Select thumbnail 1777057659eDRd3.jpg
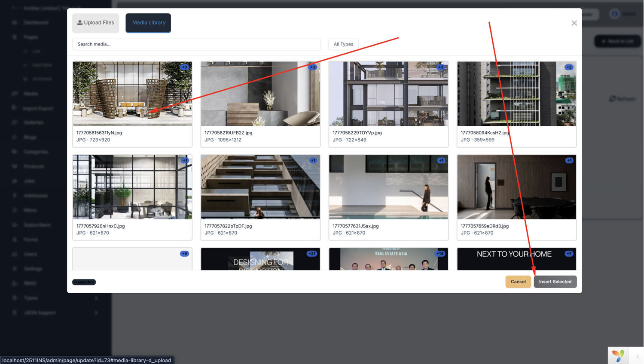 pos(516,187)
